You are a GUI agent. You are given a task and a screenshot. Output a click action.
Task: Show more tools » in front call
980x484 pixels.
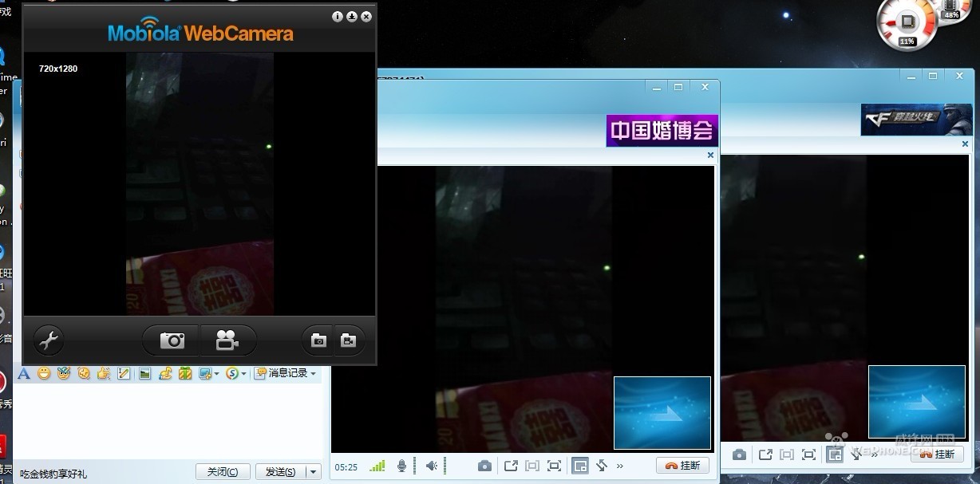620,466
